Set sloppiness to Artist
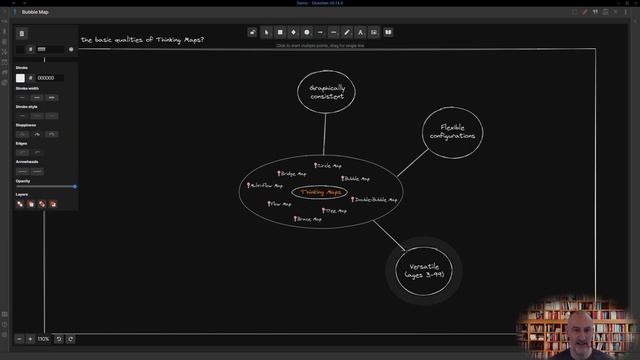Screen dimensions: 640x360 click(x=37, y=134)
